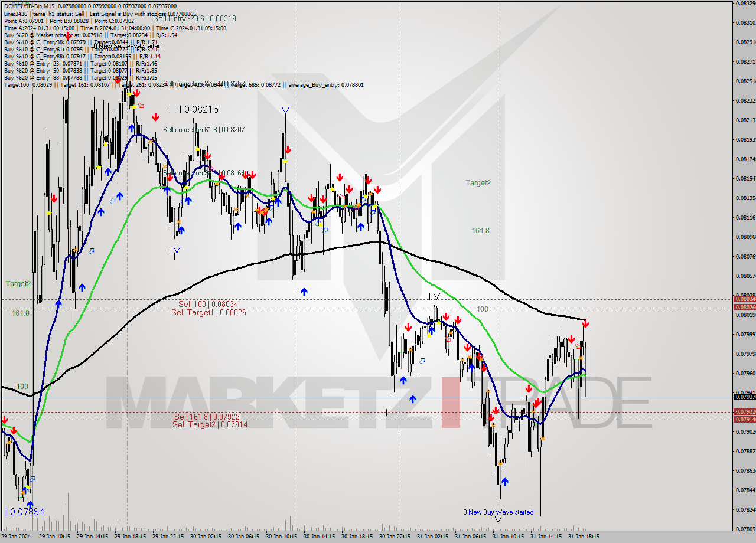The height and width of the screenshot is (543, 756).
Task: Click the '29 Jan 10:15' time axis label
Action: [x=54, y=537]
